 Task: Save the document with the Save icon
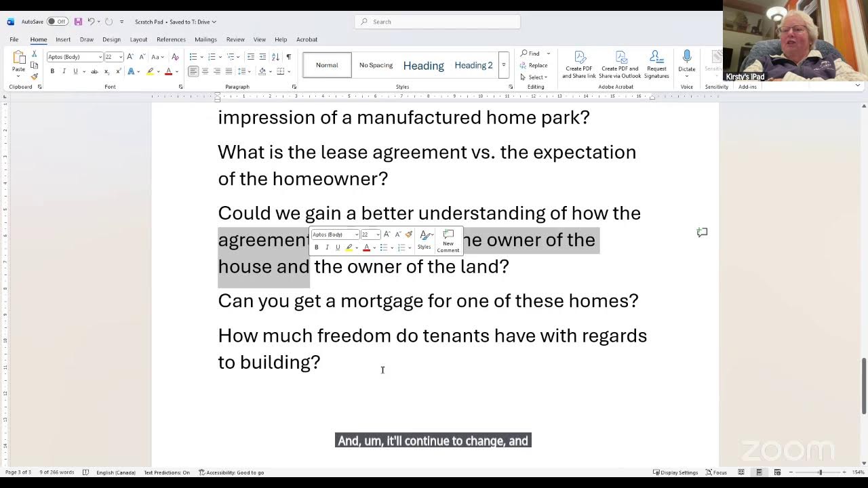(78, 22)
